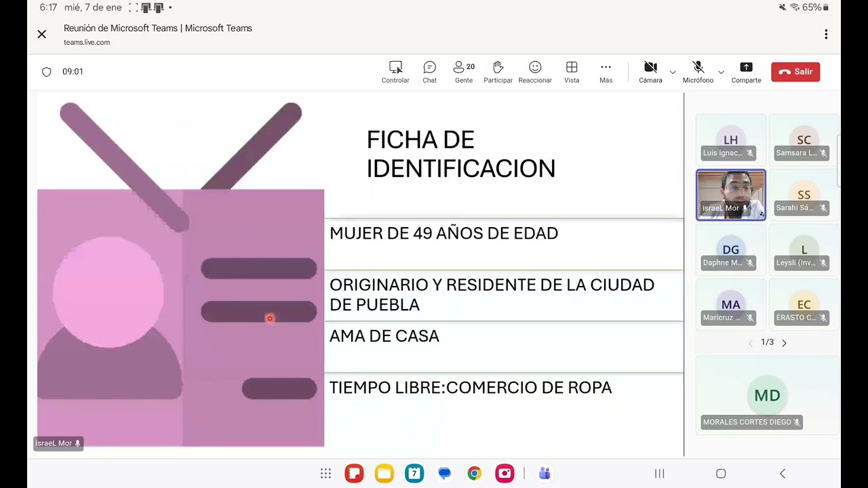Select the Leysli participant tile
This screenshot has height=488, width=868.
[804, 249]
